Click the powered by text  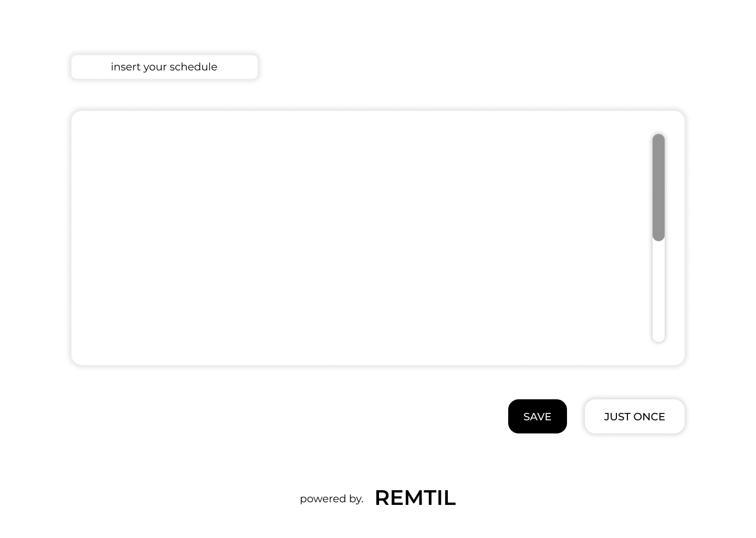pyautogui.click(x=331, y=499)
